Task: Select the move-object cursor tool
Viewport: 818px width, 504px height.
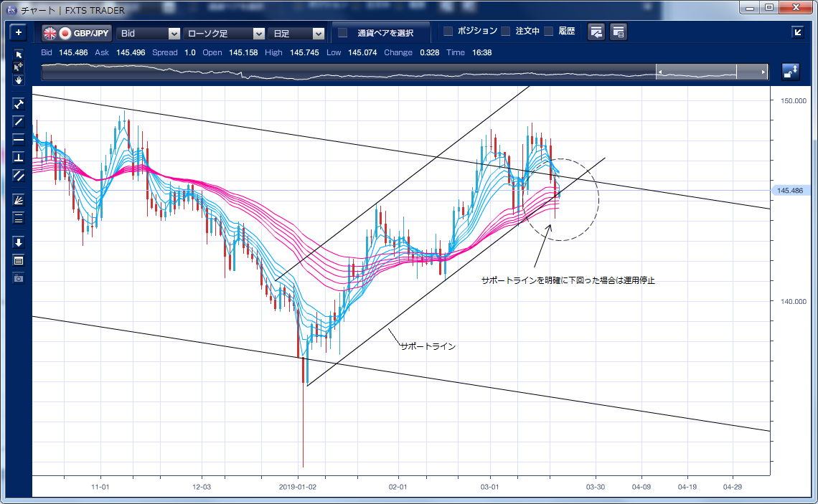Action: [x=18, y=67]
